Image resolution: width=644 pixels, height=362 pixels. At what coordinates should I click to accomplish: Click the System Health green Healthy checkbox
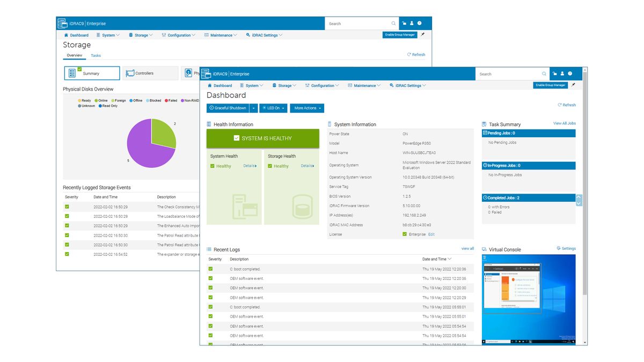(x=213, y=166)
